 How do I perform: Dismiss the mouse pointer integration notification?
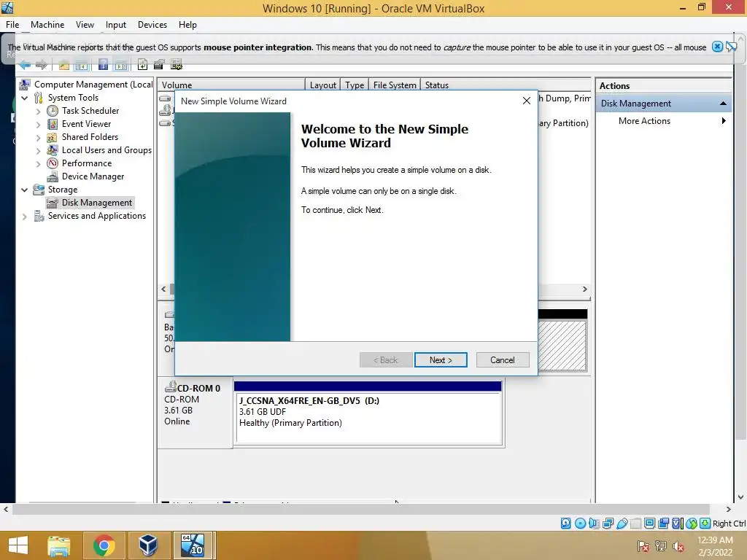[x=717, y=47]
